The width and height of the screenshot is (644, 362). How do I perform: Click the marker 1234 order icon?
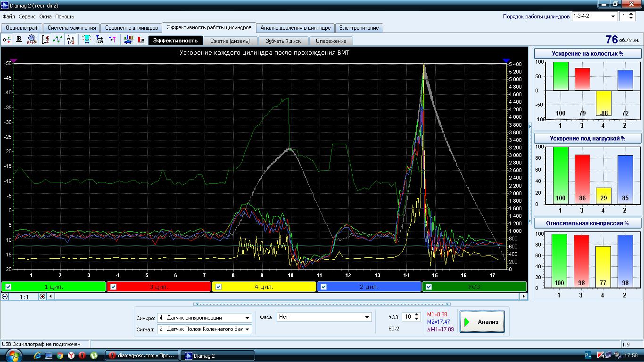pyautogui.click(x=99, y=40)
